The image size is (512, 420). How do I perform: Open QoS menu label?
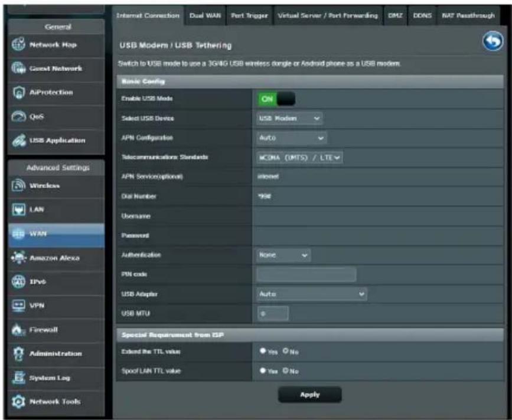[x=36, y=117]
